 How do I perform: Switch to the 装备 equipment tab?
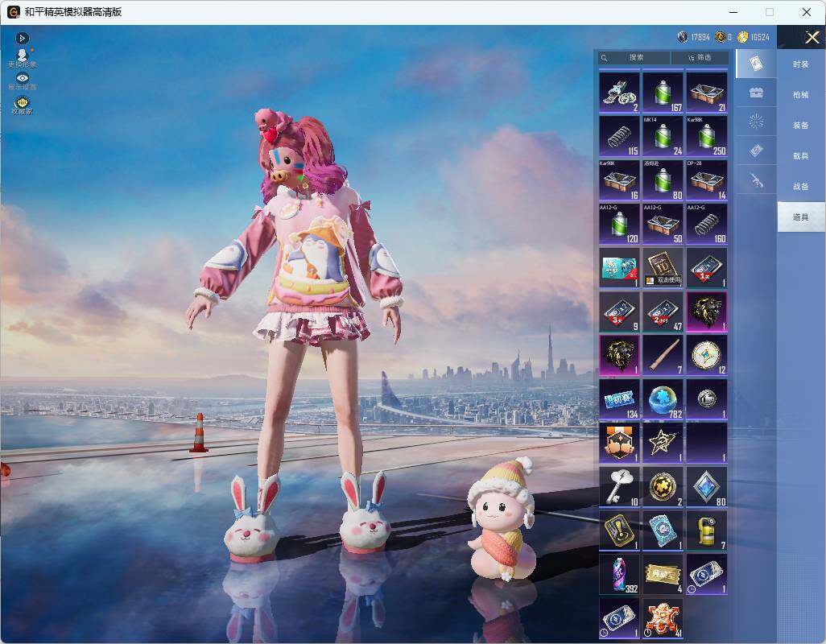(801, 126)
